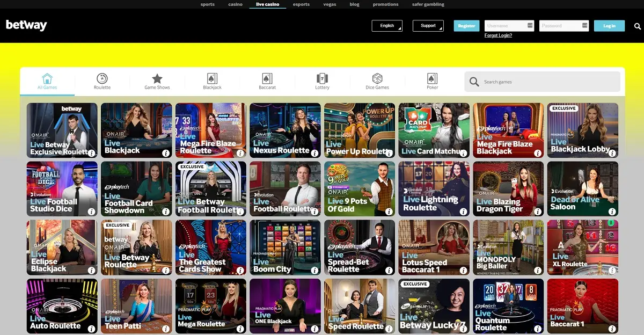Go to the vegas menu item
Screen dimensions: 644x335
330,4
